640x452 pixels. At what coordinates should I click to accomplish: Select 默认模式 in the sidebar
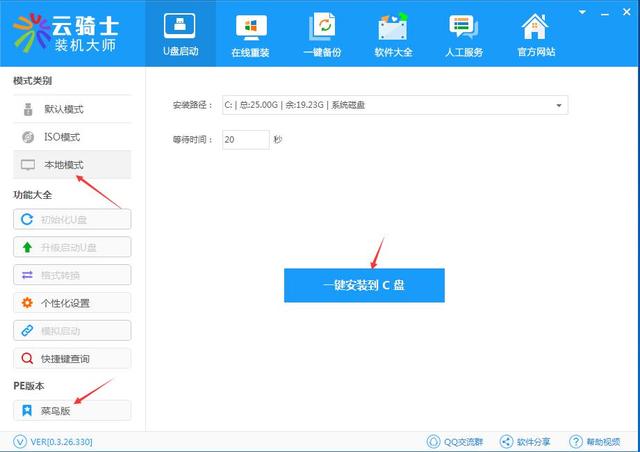click(71, 109)
